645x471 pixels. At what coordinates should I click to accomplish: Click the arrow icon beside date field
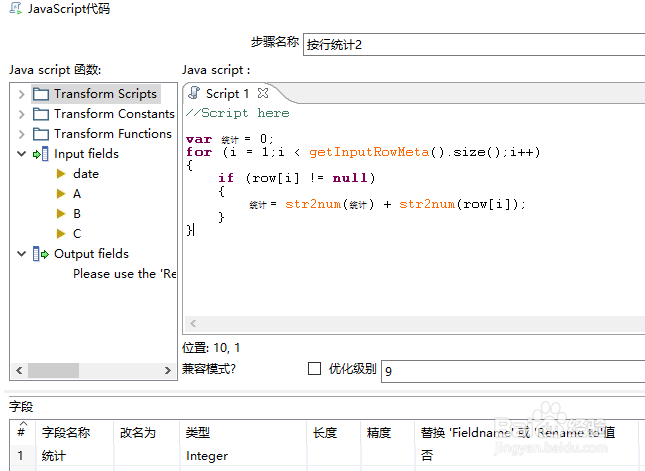pyautogui.click(x=61, y=174)
